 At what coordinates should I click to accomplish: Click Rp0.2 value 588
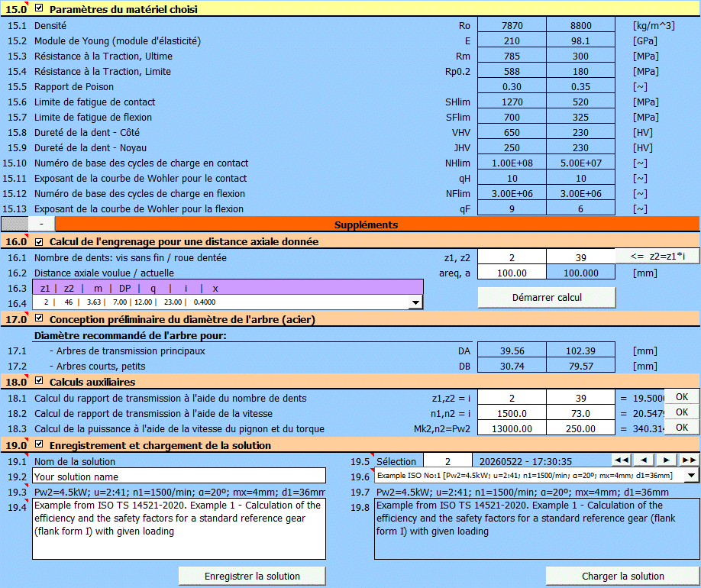(x=512, y=71)
